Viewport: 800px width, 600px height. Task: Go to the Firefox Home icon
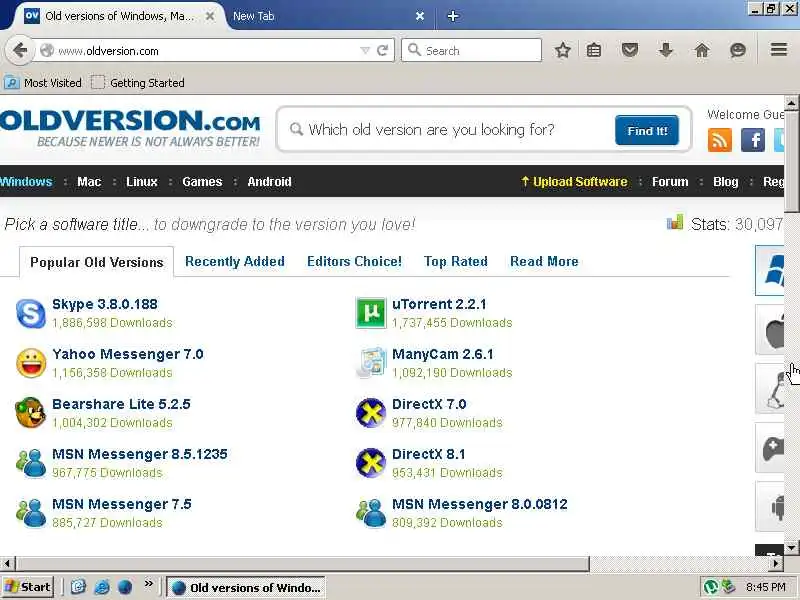702,50
